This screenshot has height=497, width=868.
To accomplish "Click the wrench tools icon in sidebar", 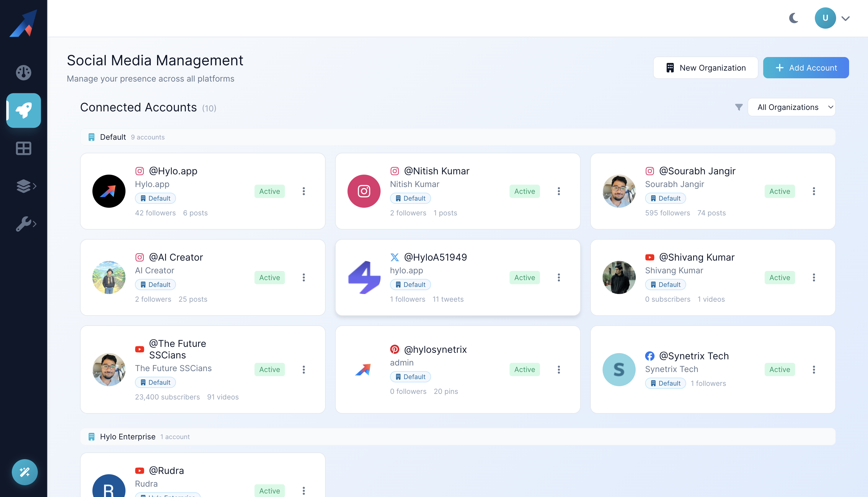I will [x=23, y=224].
